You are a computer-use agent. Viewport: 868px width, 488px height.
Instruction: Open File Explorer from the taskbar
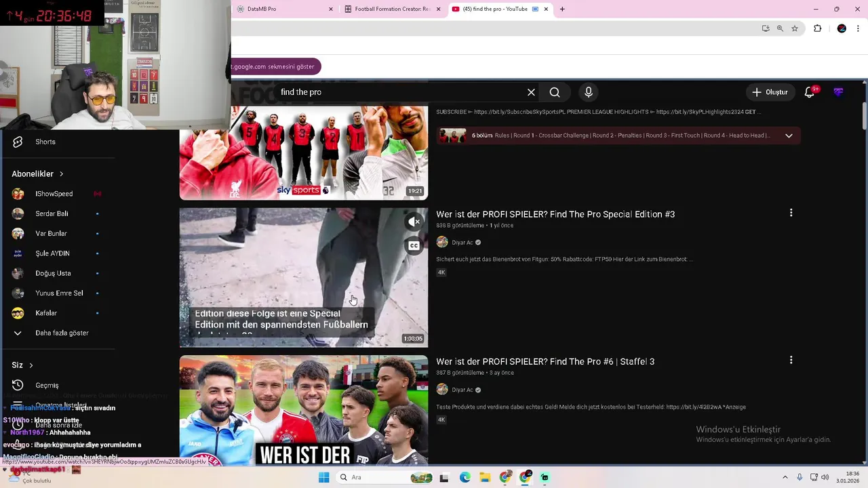[x=485, y=478]
